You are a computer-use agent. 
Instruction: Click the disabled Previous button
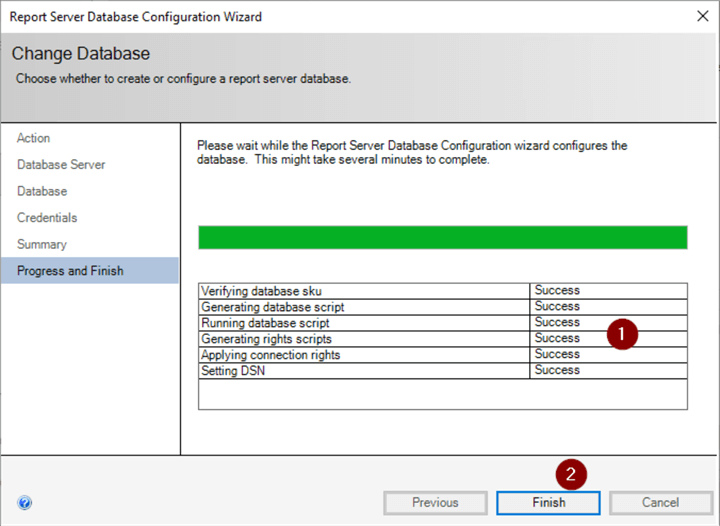435,502
